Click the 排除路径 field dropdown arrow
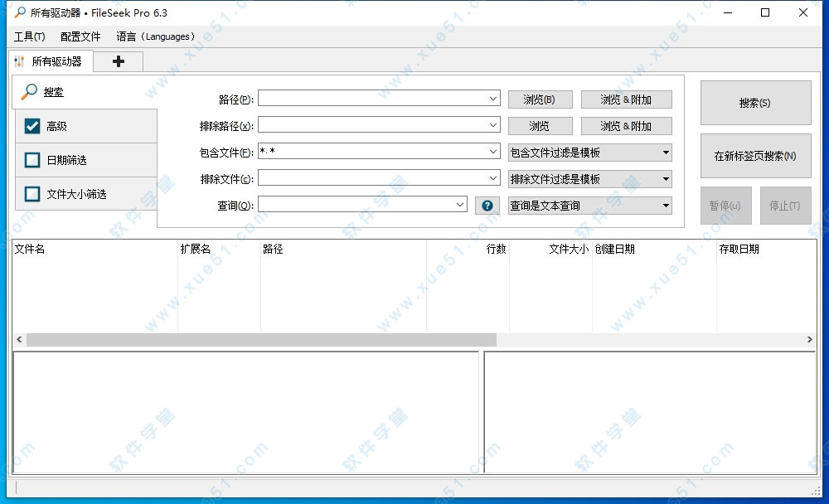This screenshot has height=504, width=829. click(494, 124)
